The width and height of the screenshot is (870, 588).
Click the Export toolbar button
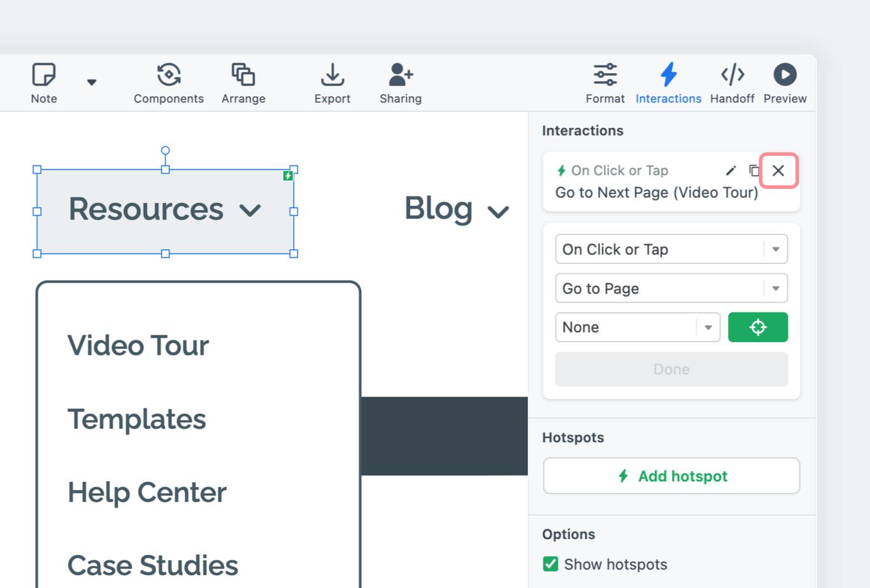point(332,83)
